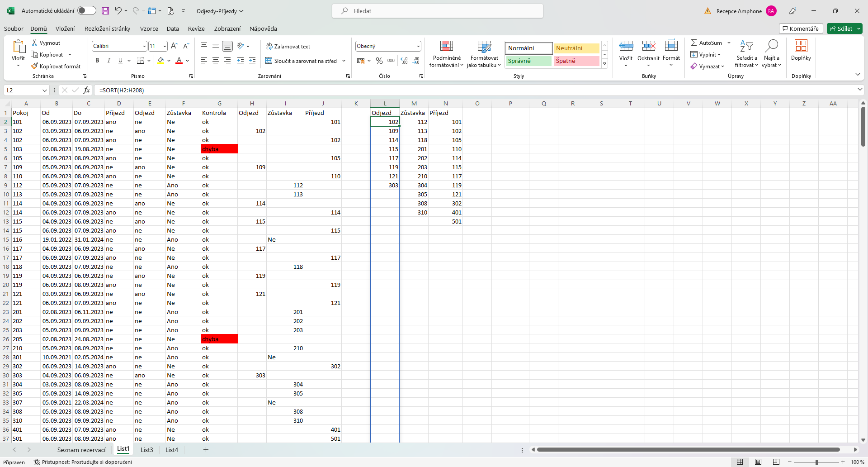Click the horizontal scrollbar
The width and height of the screenshot is (868, 467).
(689, 450)
